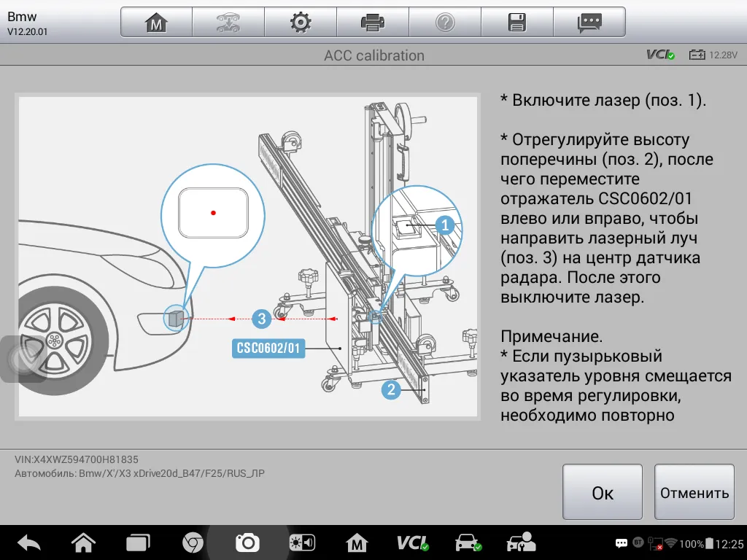Open the VCI connection manager in bottom bar
Viewport: 747px width, 560px height.
412,542
